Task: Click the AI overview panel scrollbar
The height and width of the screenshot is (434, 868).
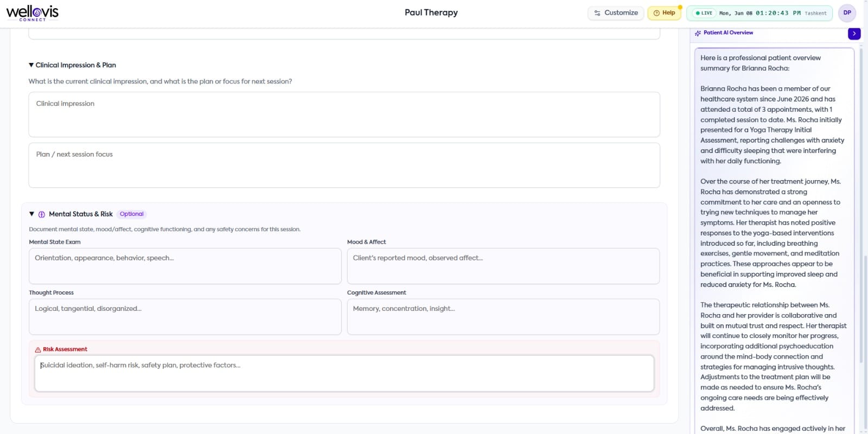Action: pos(861,206)
